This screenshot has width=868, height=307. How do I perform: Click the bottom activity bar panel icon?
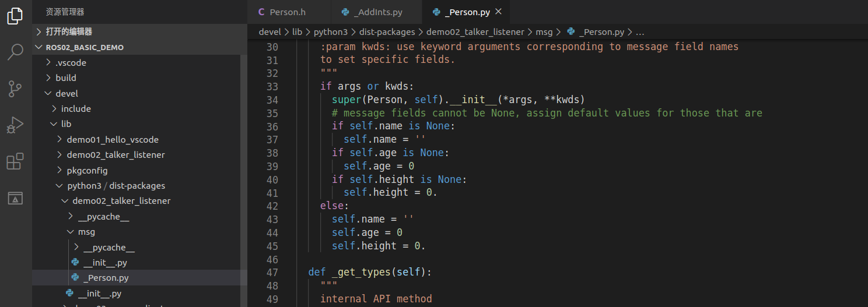[x=15, y=199]
